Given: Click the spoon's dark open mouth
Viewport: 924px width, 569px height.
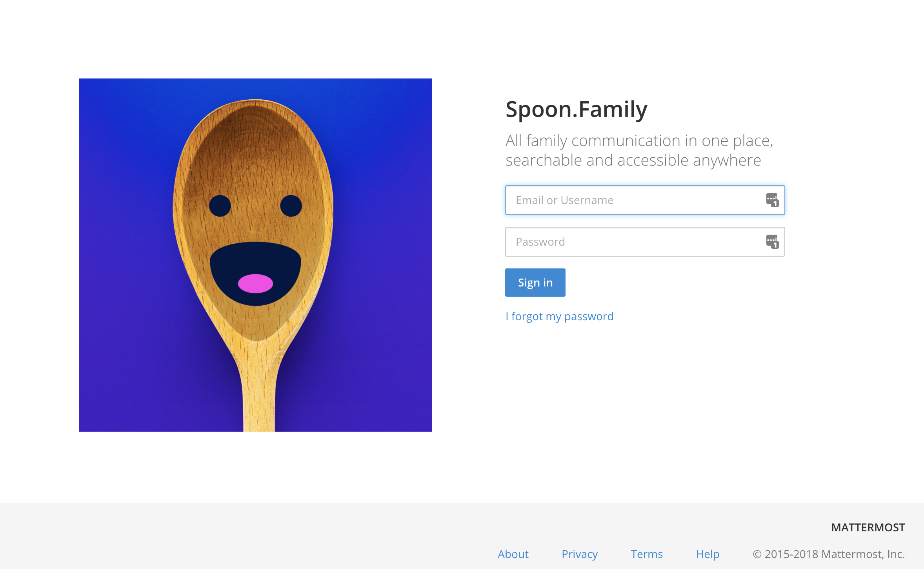Looking at the screenshot, I should (255, 259).
